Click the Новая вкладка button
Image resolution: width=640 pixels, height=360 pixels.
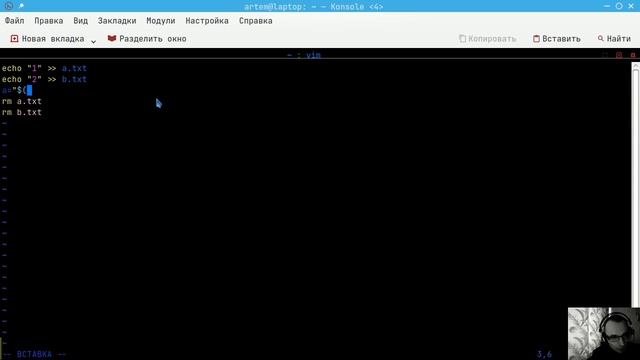click(47, 39)
